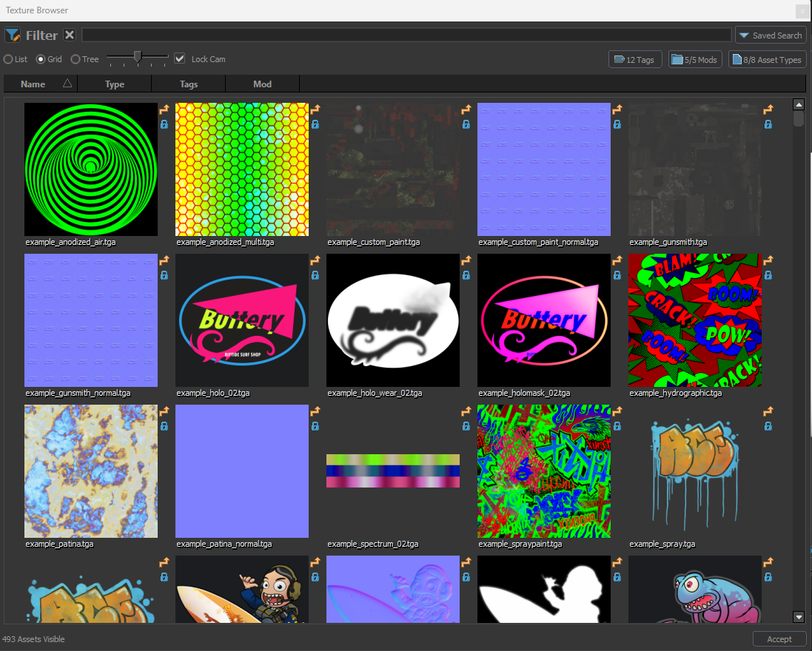Select the List view radio button
Viewport: 812px width, 651px height.
point(8,59)
